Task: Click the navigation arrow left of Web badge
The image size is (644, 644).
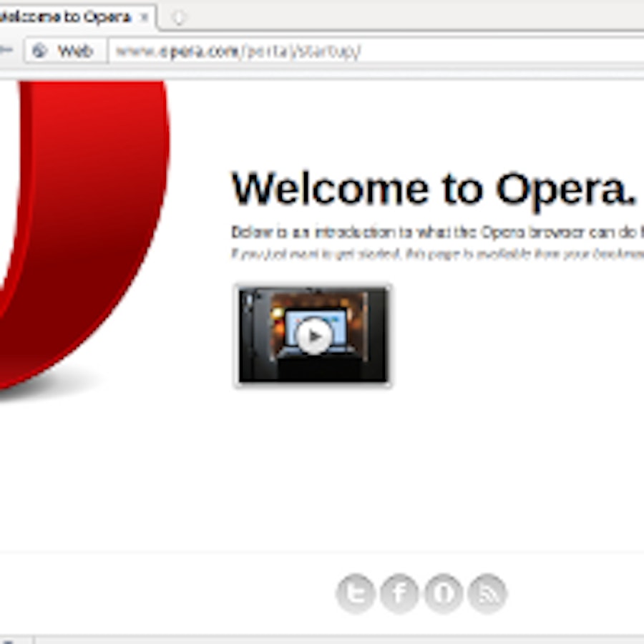Action: tap(7, 51)
